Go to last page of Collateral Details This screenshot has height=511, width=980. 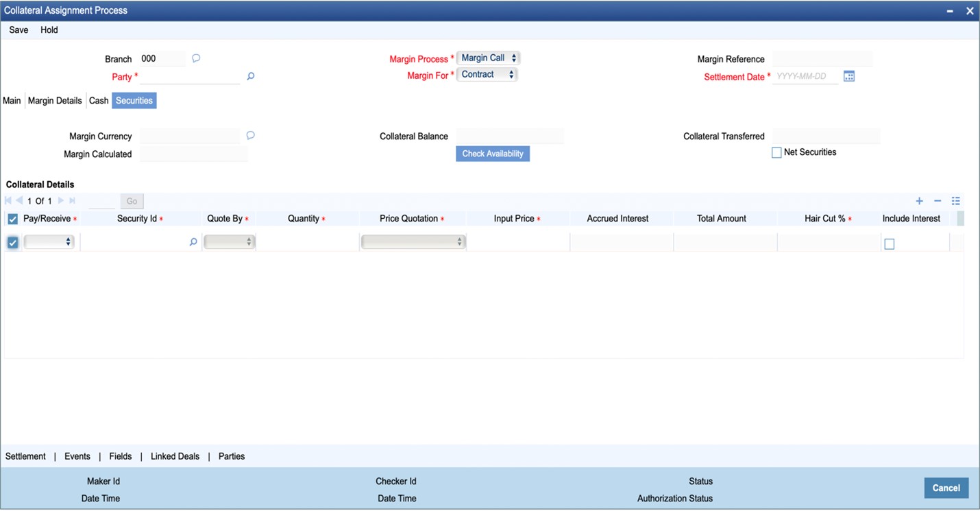72,201
